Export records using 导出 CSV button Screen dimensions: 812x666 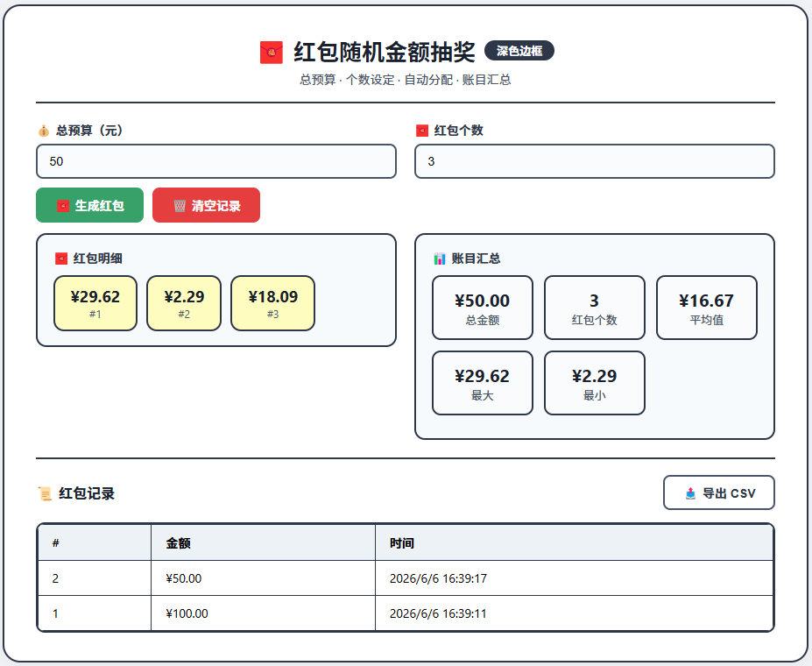point(719,492)
